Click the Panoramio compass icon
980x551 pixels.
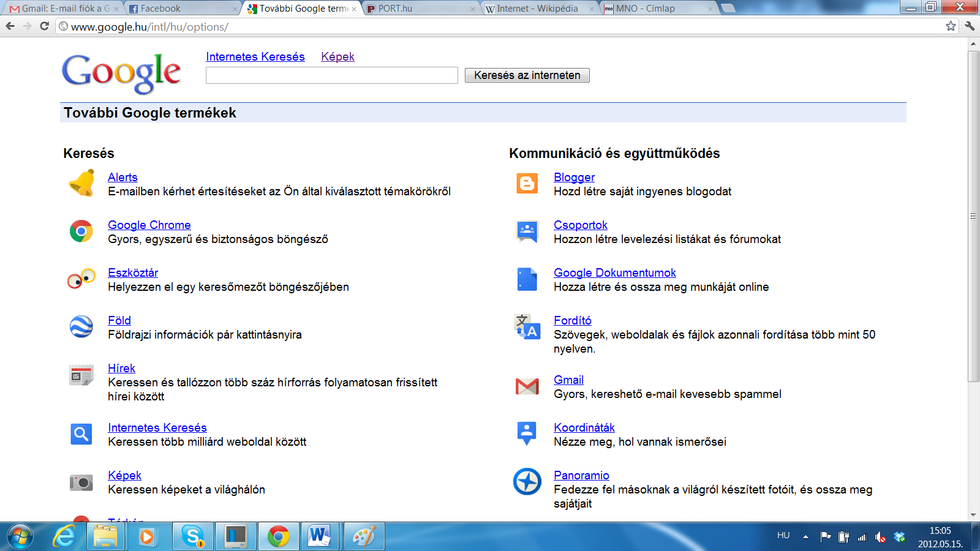(x=527, y=481)
